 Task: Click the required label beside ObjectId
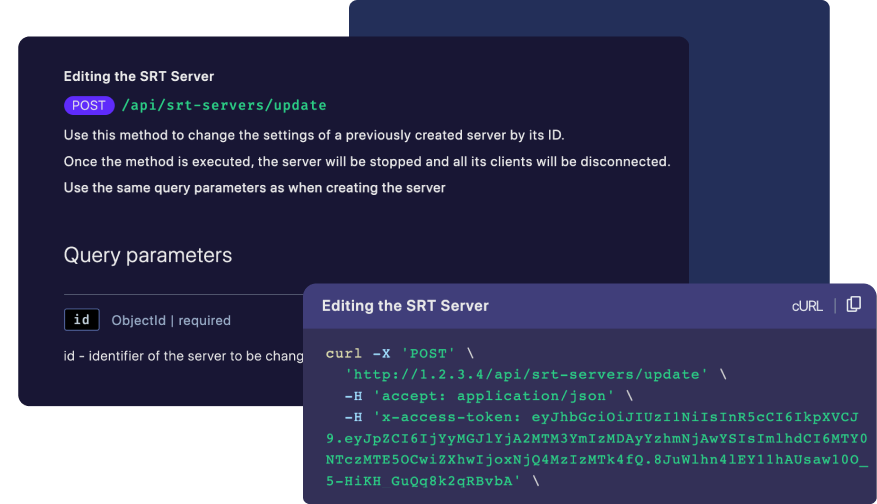(203, 321)
